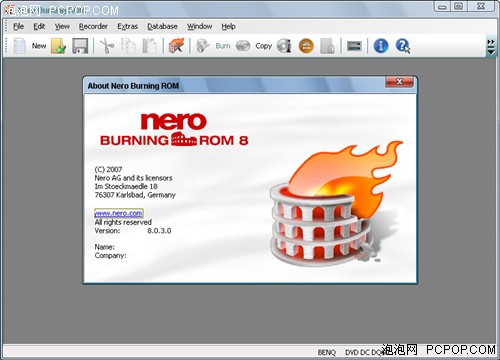The height and width of the screenshot is (360, 500).
Task: Click the Copy disc icon
Action: tap(243, 46)
